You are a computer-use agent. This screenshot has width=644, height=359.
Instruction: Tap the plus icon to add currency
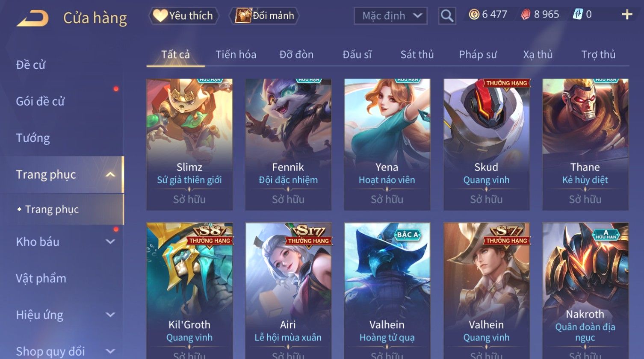click(x=627, y=15)
